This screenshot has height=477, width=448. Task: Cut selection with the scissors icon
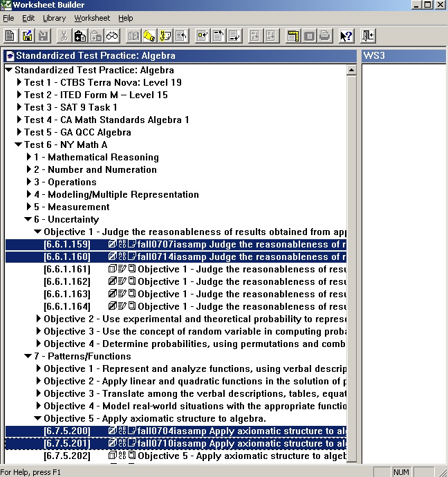tap(64, 36)
